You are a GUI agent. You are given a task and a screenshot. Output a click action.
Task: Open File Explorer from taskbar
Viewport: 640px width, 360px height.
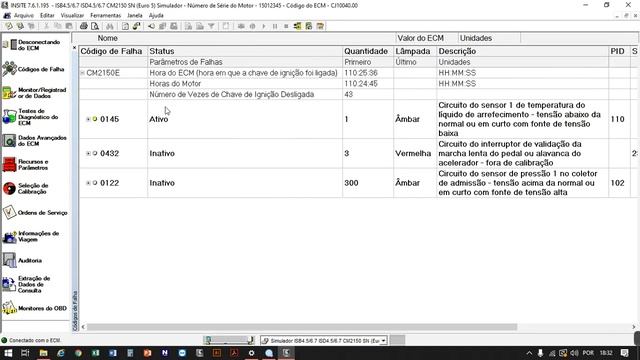(x=43, y=353)
